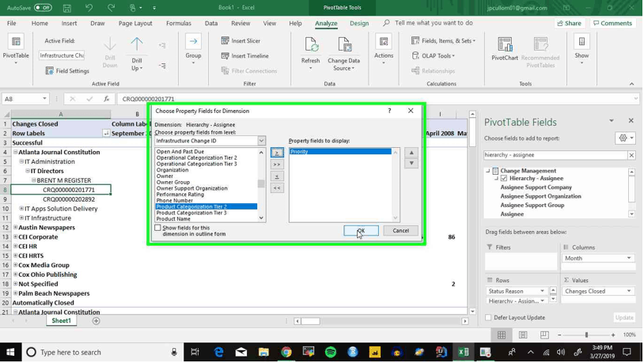
Task: Click the Tell me search box
Action: (x=434, y=24)
